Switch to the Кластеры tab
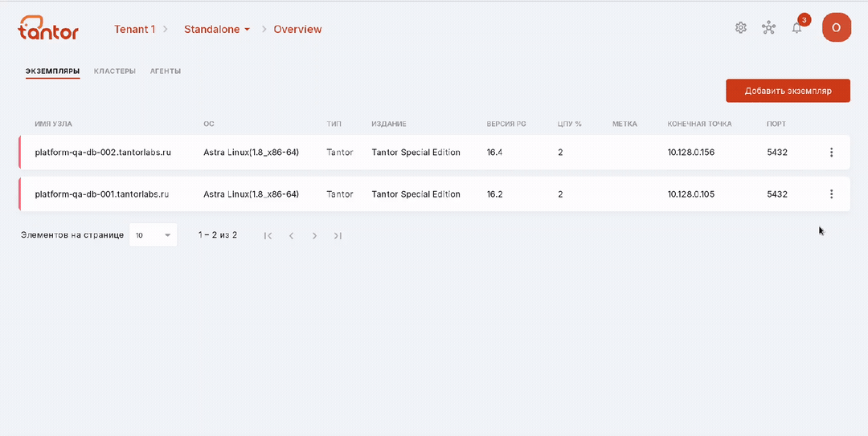The image size is (868, 436). (115, 71)
